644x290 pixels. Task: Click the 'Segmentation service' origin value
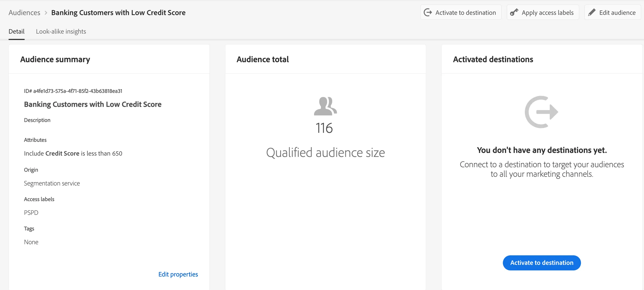coord(52,183)
